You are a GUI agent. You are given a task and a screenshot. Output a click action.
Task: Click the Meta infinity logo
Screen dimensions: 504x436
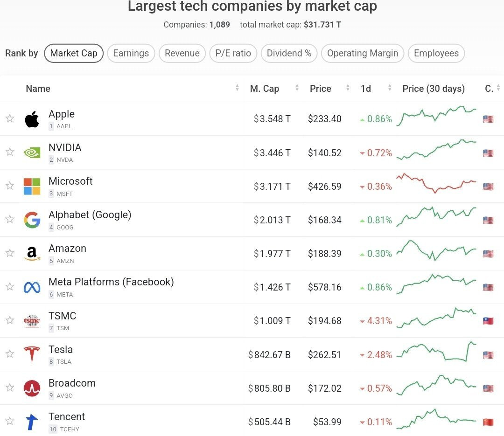point(32,287)
